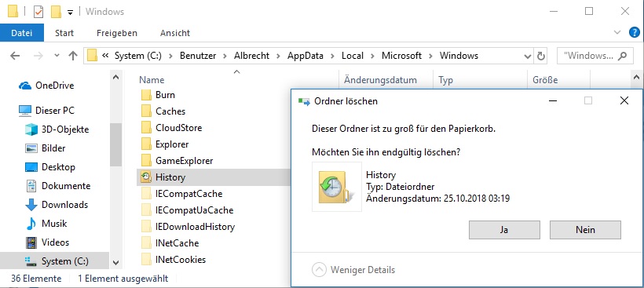Click the search magnifier icon
Viewport: 644px width, 288px height.
(623, 56)
